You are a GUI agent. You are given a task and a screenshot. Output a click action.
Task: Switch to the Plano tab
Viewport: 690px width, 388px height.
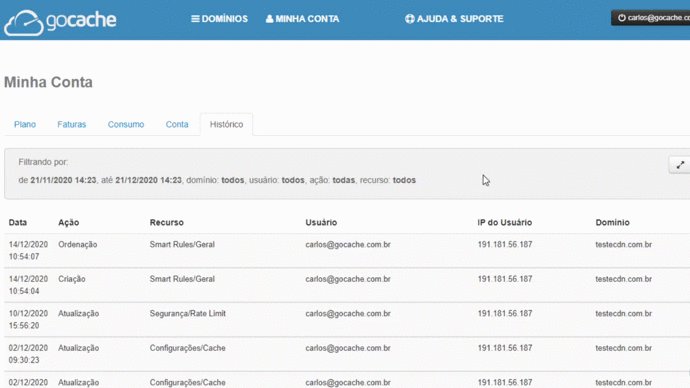coord(25,124)
